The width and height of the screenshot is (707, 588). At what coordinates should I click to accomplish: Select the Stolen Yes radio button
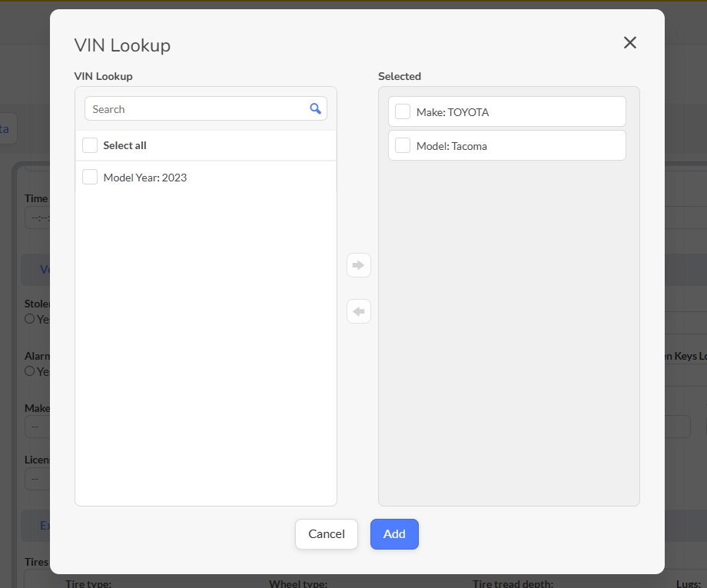pos(30,319)
